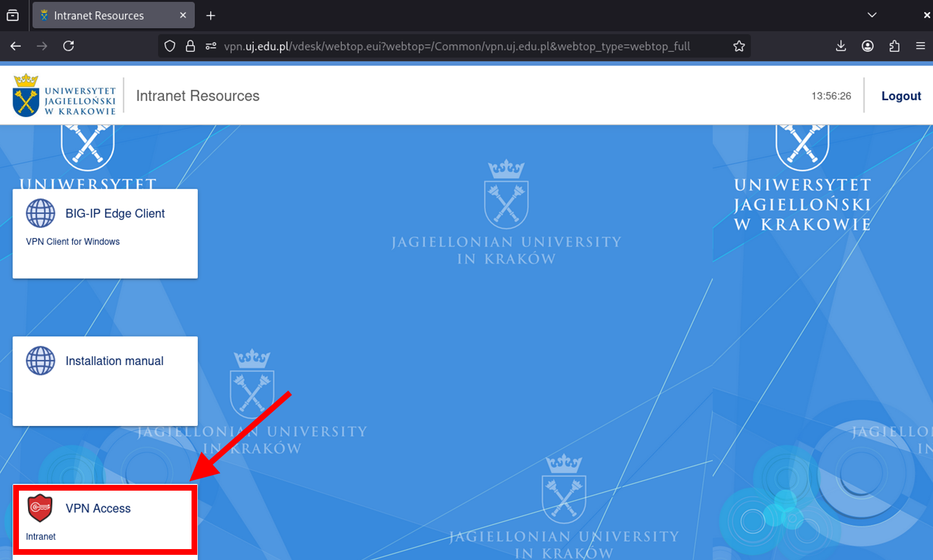Click the Jagiellonian University logo in the header
The height and width of the screenshot is (560, 933).
point(64,95)
